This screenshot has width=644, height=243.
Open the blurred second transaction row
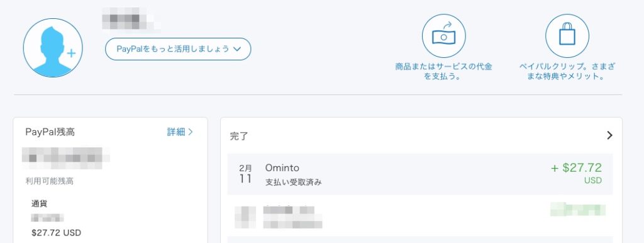tap(419, 215)
